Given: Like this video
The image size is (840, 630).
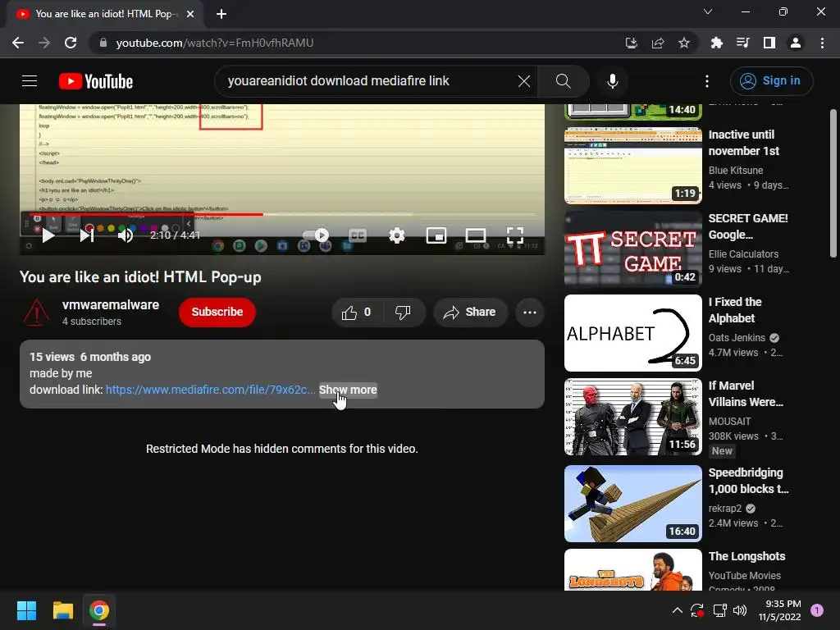Looking at the screenshot, I should click(357, 313).
